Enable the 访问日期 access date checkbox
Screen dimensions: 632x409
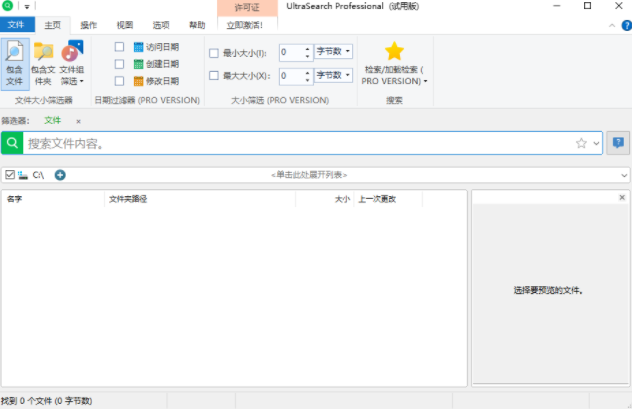click(x=119, y=47)
